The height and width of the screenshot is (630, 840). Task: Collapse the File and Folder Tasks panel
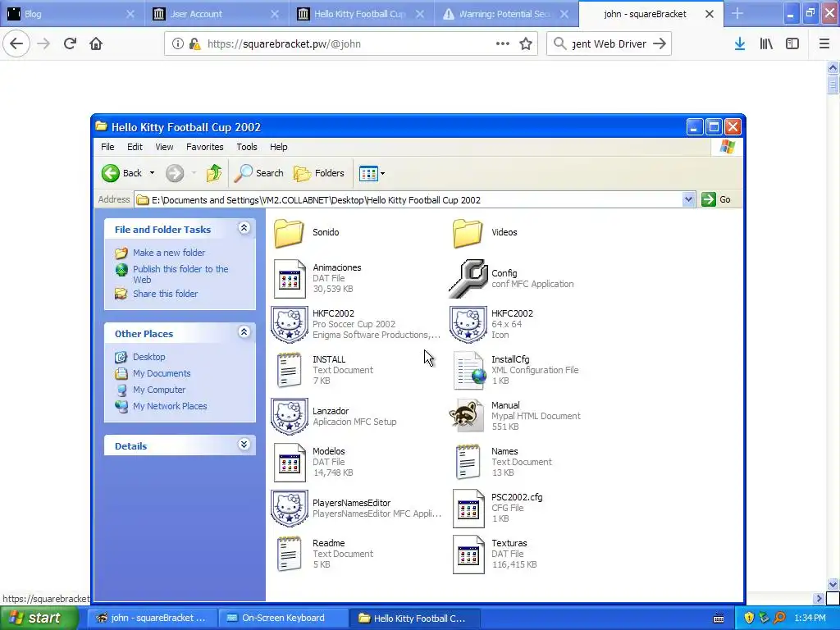point(244,228)
